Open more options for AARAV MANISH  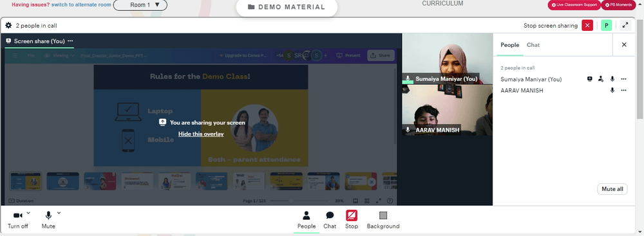point(624,90)
